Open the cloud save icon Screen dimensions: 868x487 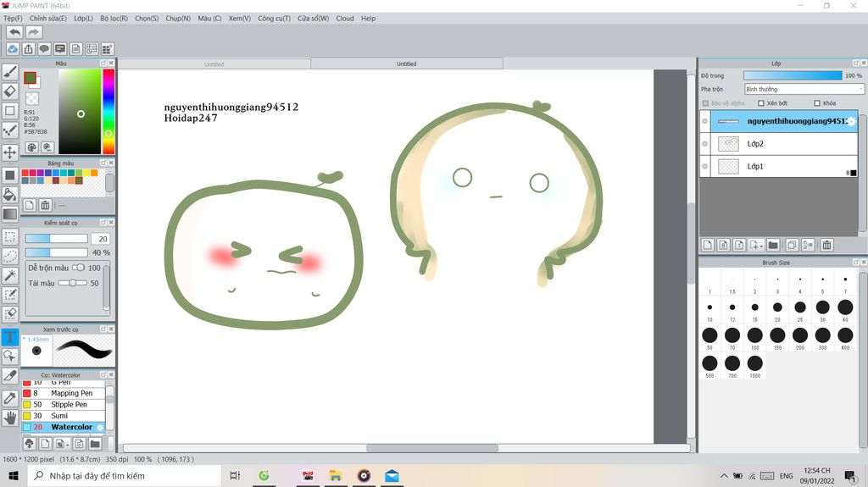(12, 49)
